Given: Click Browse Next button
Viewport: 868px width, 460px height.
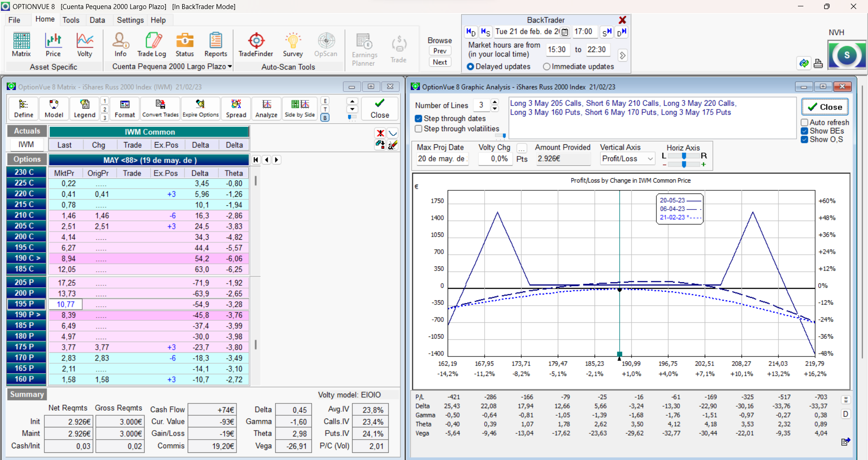Looking at the screenshot, I should [x=440, y=62].
